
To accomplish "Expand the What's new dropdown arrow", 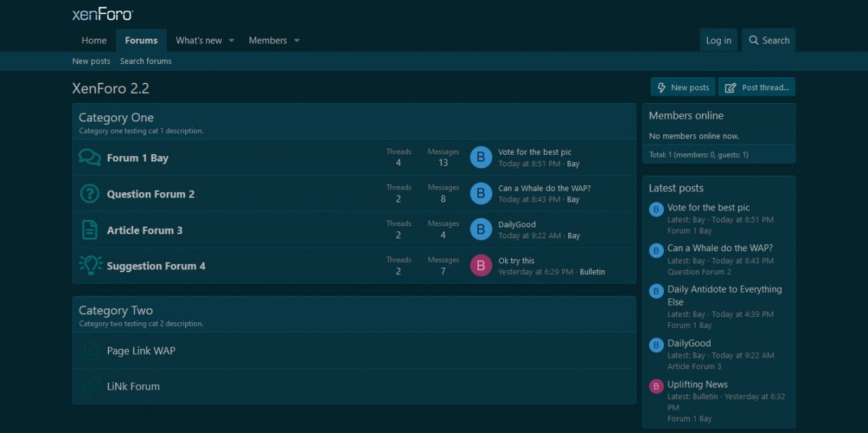I will click(231, 41).
